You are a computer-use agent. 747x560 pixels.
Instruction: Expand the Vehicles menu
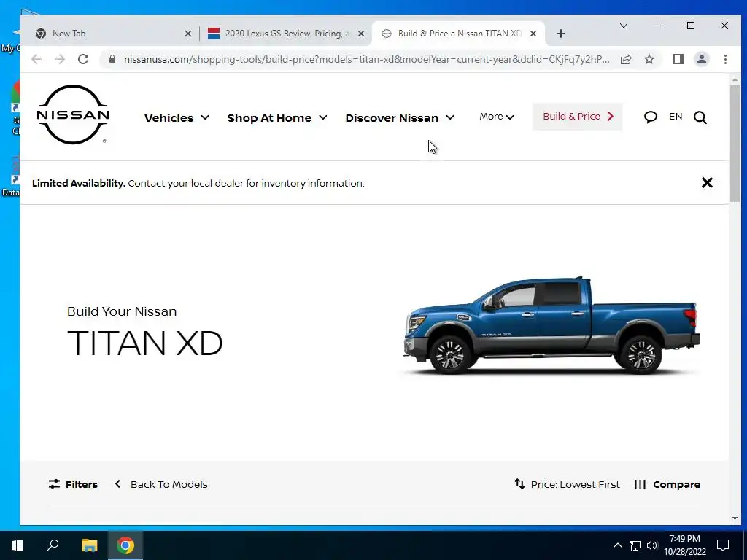(x=177, y=117)
